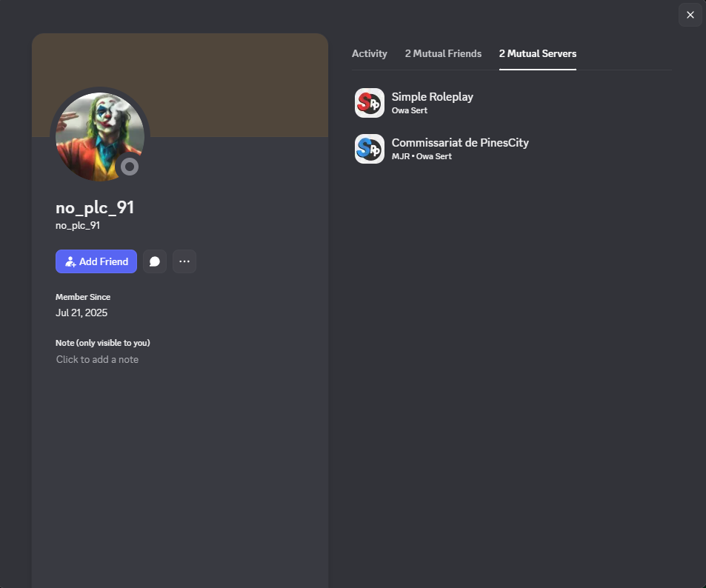706x588 pixels.
Task: Switch to the Activity tab
Action: point(369,53)
